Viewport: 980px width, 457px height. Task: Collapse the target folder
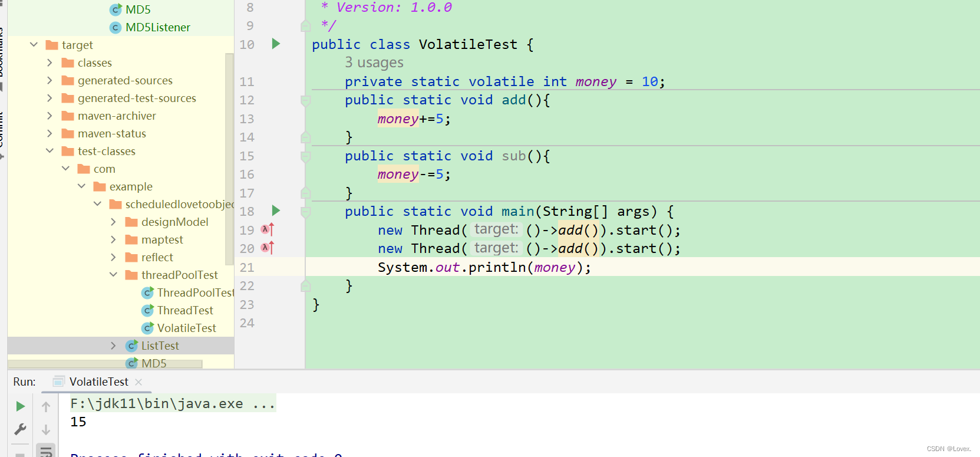[34, 45]
